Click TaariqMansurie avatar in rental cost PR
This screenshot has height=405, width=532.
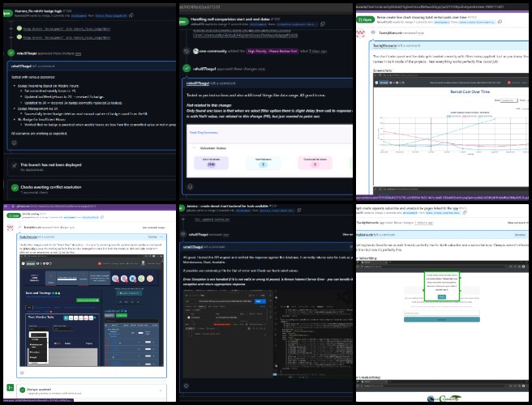pyautogui.click(x=361, y=33)
